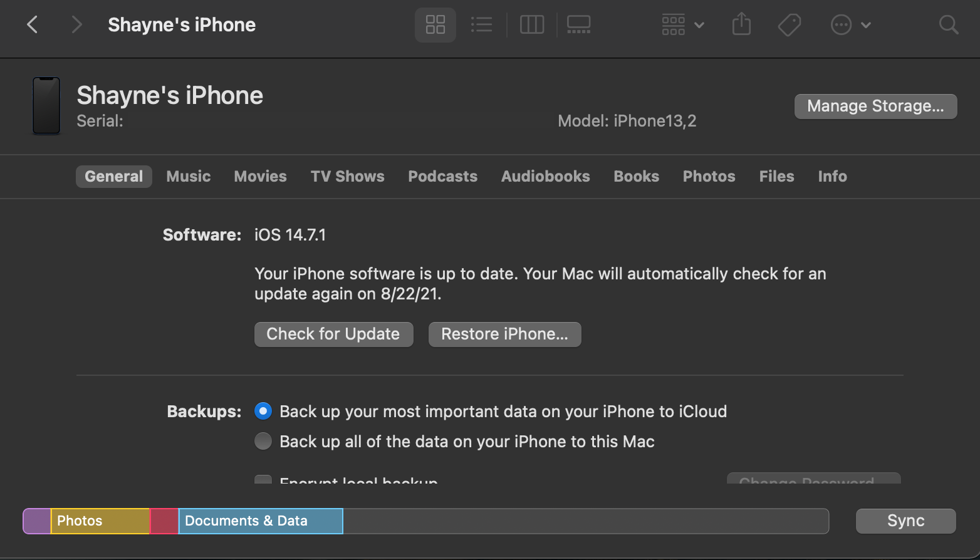Switch to the Music tab
Screen dimensions: 980x560
188,176
